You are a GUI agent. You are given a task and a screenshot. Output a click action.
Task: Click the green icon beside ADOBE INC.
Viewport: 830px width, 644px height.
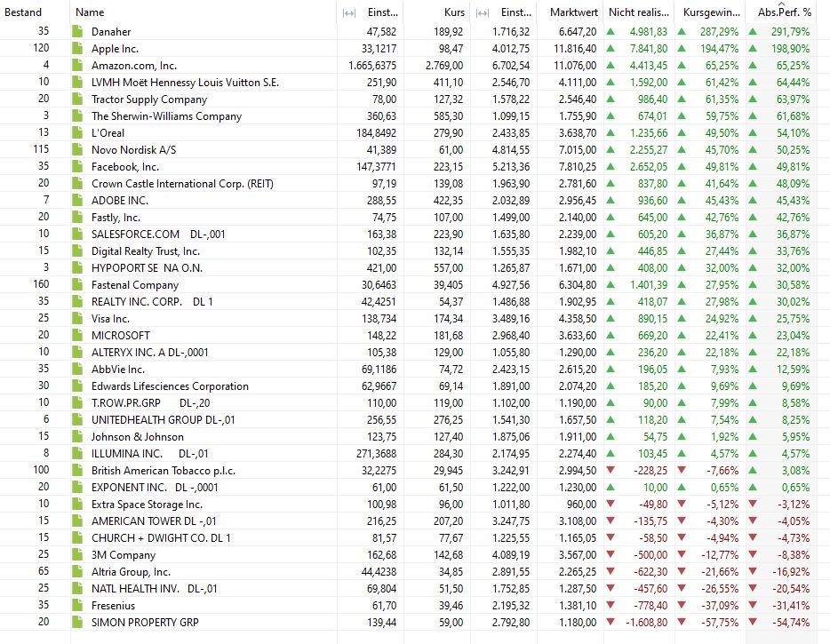point(77,201)
